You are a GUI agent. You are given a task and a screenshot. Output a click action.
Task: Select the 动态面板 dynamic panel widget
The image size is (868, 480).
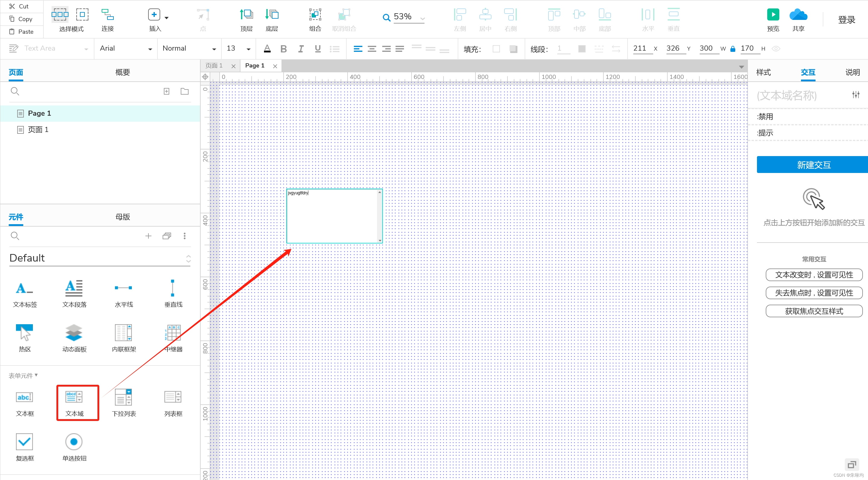point(74,333)
